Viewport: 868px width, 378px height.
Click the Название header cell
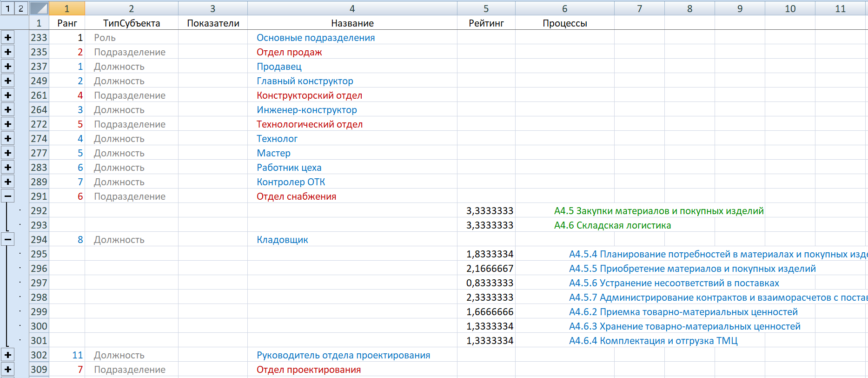click(x=352, y=23)
